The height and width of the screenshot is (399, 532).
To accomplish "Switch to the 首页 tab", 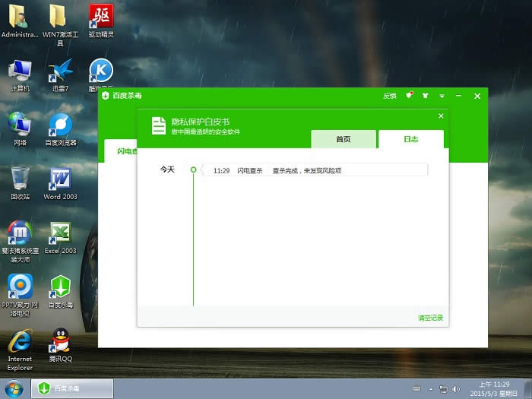I will tap(344, 139).
